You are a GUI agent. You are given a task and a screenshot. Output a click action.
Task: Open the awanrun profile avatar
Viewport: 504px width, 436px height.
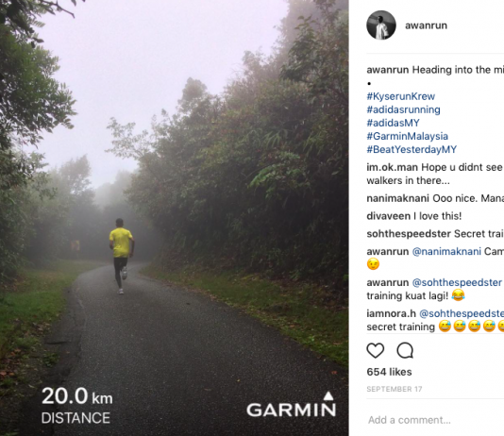(381, 25)
